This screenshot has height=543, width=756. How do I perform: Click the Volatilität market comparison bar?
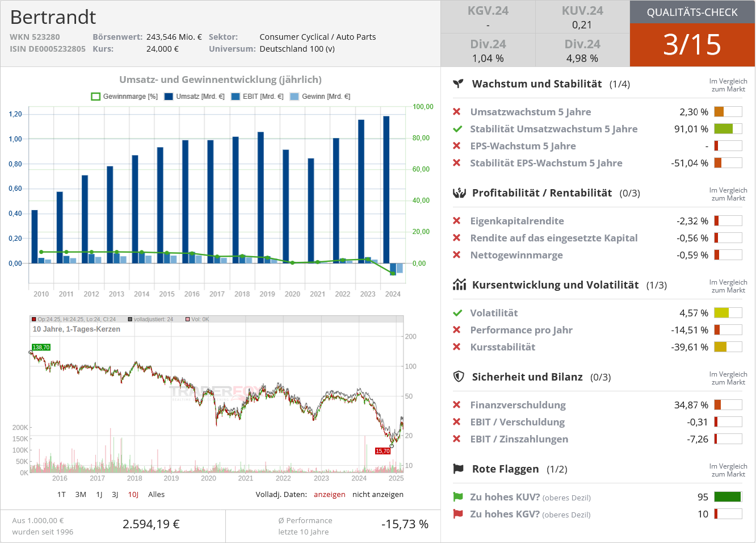(x=728, y=313)
